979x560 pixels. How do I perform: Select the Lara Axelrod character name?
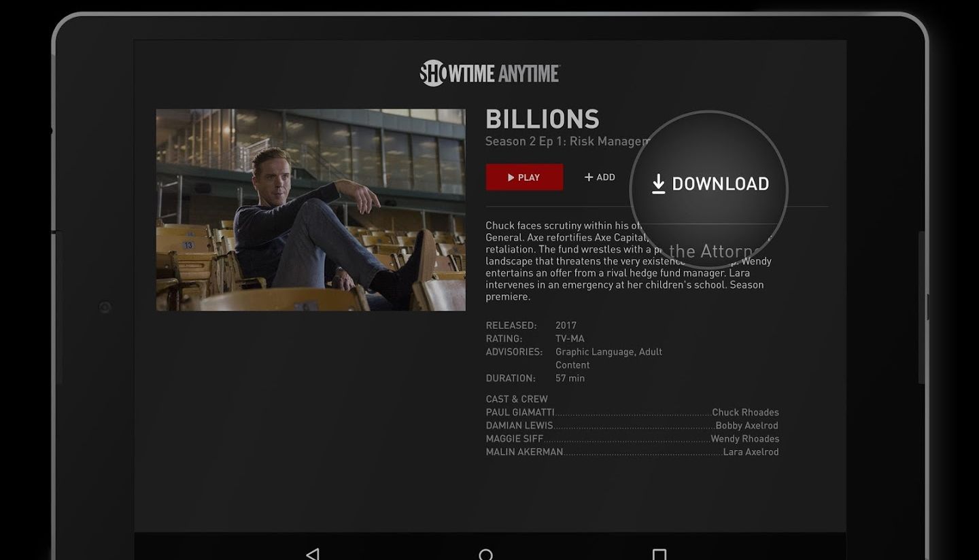click(751, 452)
